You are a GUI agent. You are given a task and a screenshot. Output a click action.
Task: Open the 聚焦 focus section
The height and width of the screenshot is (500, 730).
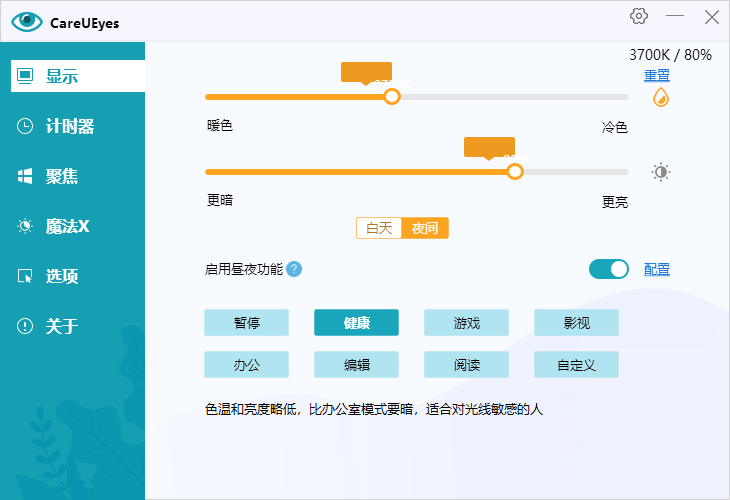[62, 176]
